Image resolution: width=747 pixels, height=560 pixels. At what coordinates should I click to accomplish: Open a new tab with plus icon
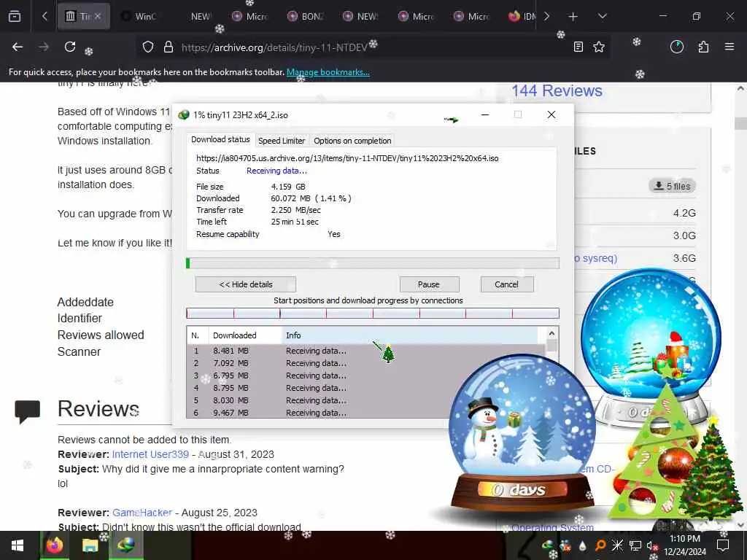pos(573,17)
